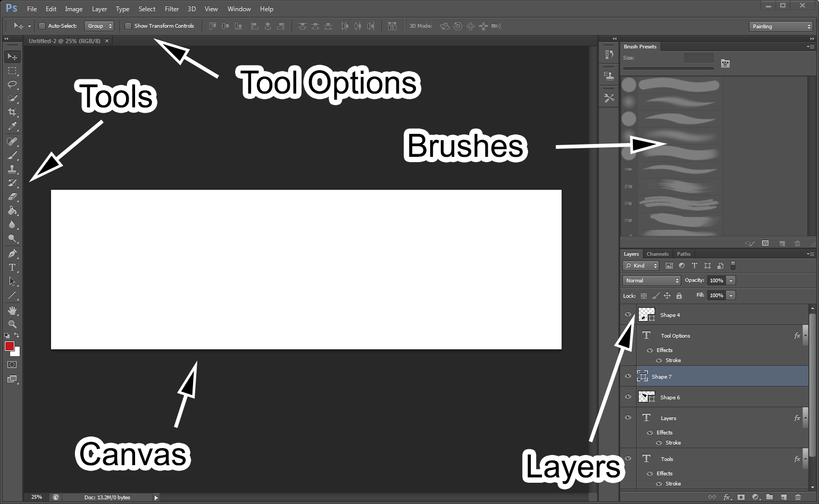Select the Horizontal Type tool
Image resolution: width=819 pixels, height=504 pixels.
(12, 267)
